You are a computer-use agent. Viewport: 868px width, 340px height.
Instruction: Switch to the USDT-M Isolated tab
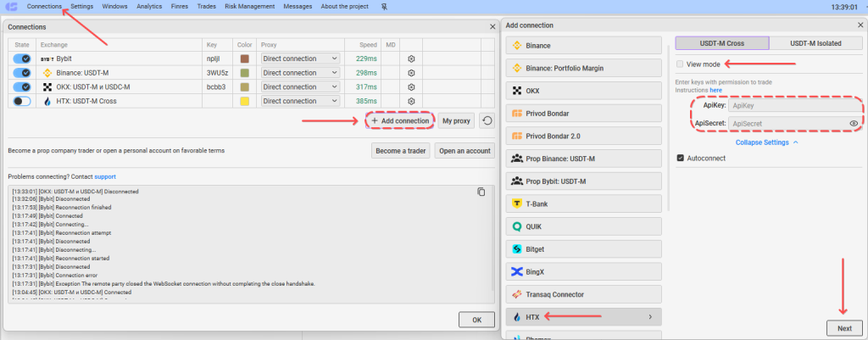(x=815, y=43)
